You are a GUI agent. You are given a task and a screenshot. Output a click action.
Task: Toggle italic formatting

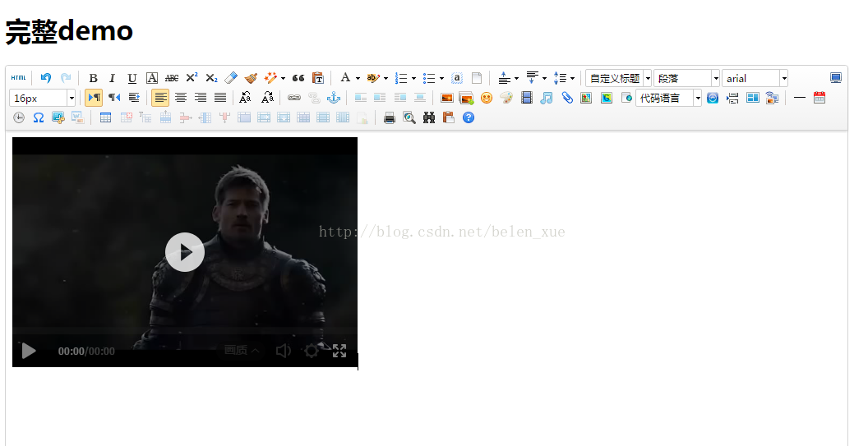click(113, 78)
